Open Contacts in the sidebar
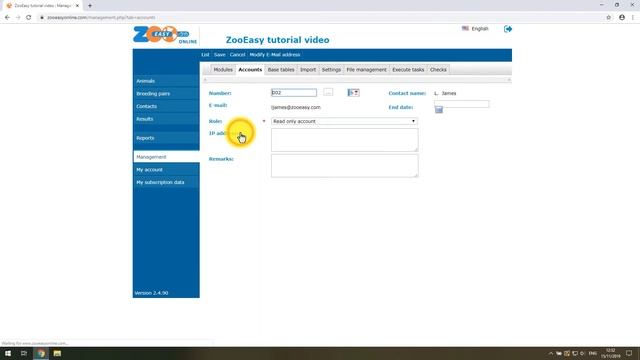Image resolution: width=640 pixels, height=360 pixels. (166, 106)
